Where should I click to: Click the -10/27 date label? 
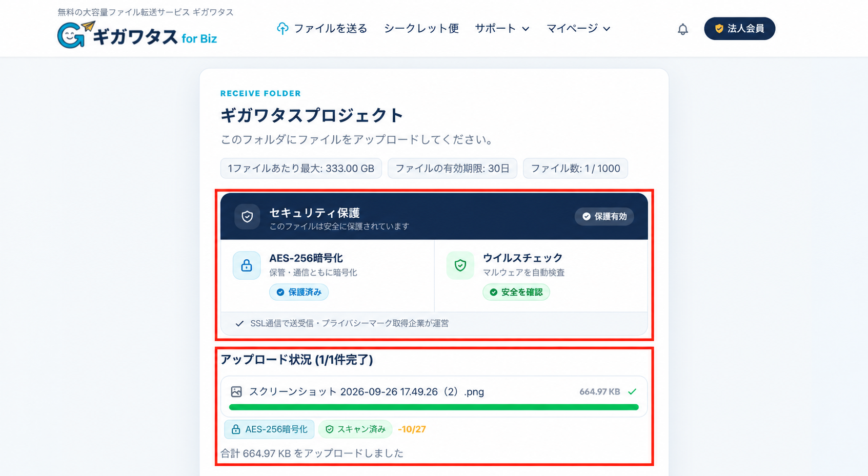412,429
